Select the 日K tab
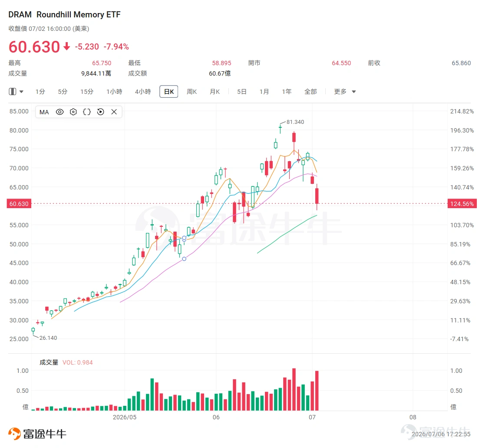This screenshot has width=479, height=448. (168, 91)
